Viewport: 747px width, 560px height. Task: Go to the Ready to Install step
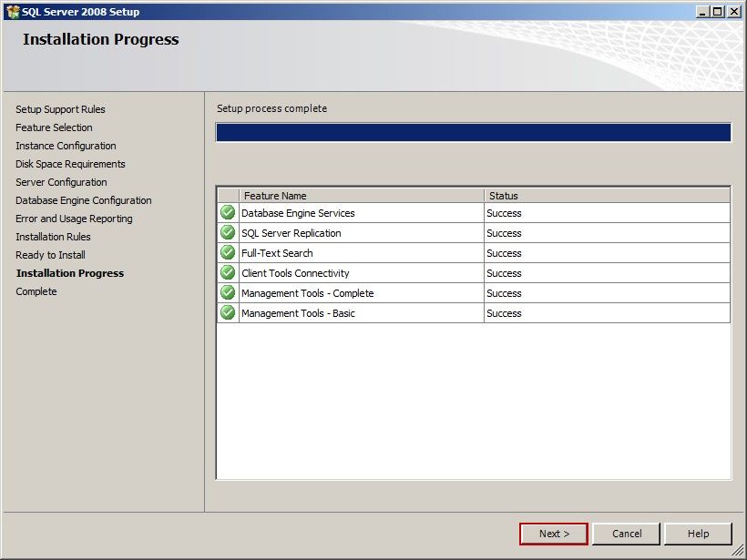click(x=50, y=255)
